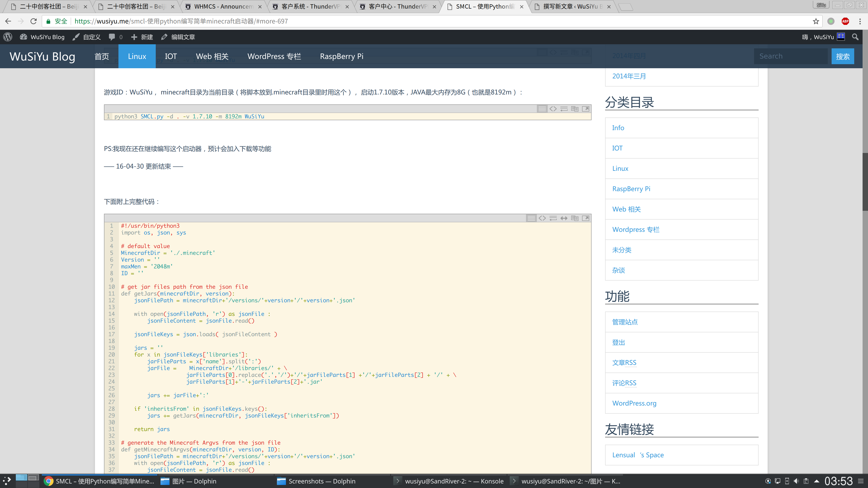Click the green circle extension icon
Viewport: 868px width, 488px height.
[x=831, y=21]
